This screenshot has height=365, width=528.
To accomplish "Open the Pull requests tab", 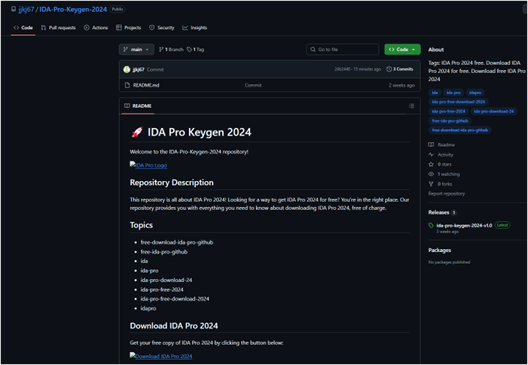I will [x=58, y=28].
